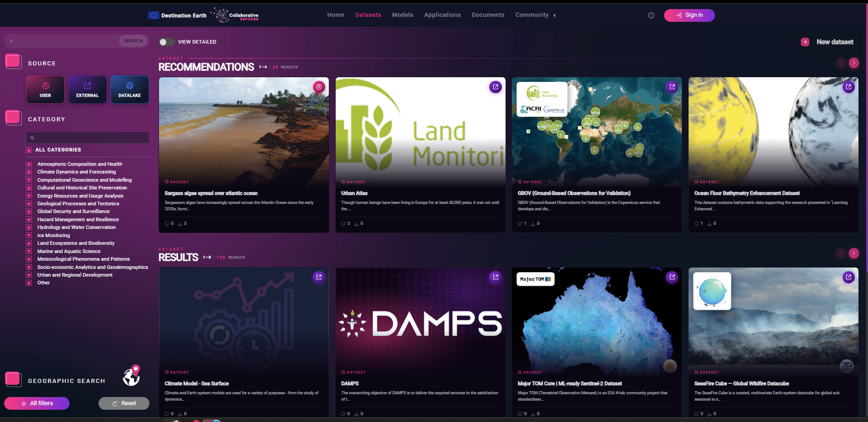This screenshot has width=868, height=422.
Task: Go to next page of Recommendations
Action: pyautogui.click(x=854, y=63)
